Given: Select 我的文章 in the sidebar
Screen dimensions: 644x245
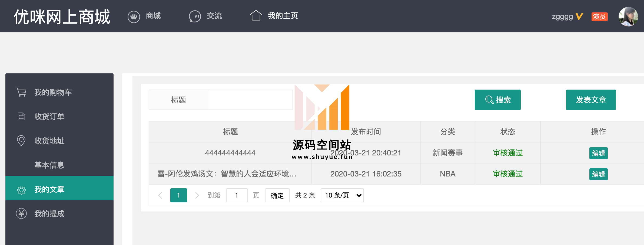Looking at the screenshot, I should [59, 188].
